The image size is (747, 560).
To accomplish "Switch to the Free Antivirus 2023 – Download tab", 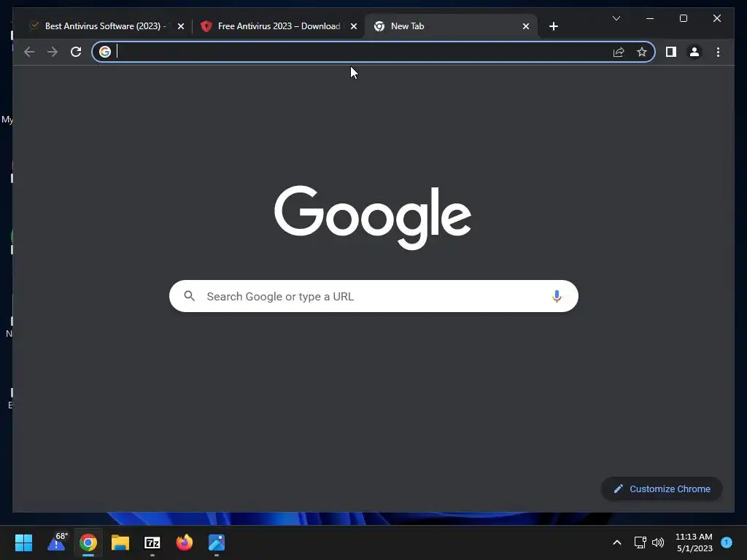I will 279,26.
